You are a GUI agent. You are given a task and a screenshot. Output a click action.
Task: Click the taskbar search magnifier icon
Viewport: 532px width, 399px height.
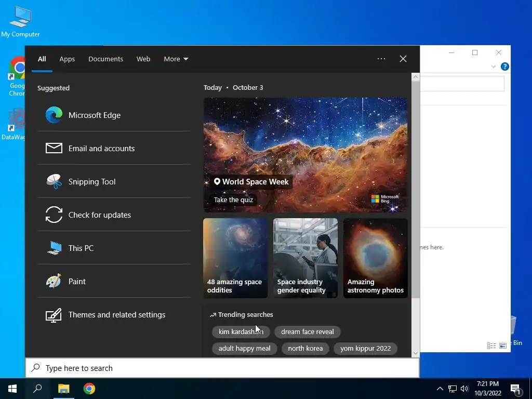(x=37, y=389)
